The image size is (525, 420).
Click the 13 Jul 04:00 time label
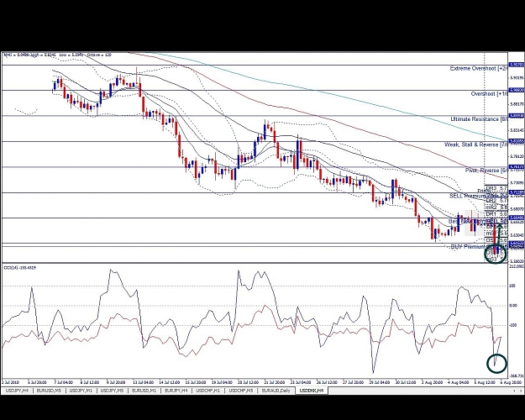point(144,382)
